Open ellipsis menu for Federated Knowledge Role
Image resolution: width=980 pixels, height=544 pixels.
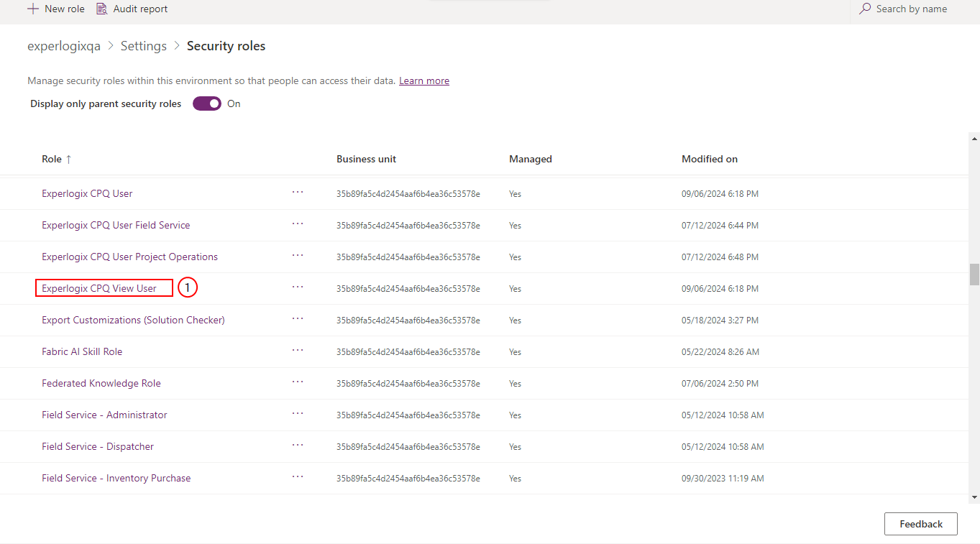[x=298, y=382]
